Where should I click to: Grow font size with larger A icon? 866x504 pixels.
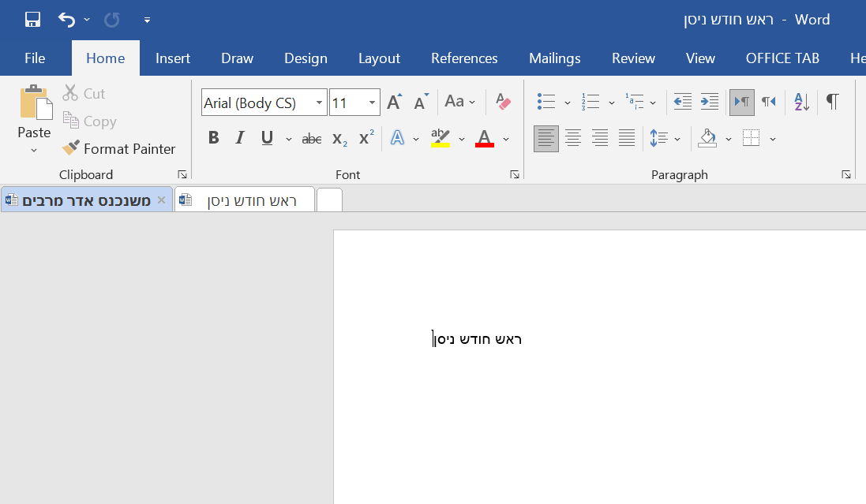(x=394, y=102)
